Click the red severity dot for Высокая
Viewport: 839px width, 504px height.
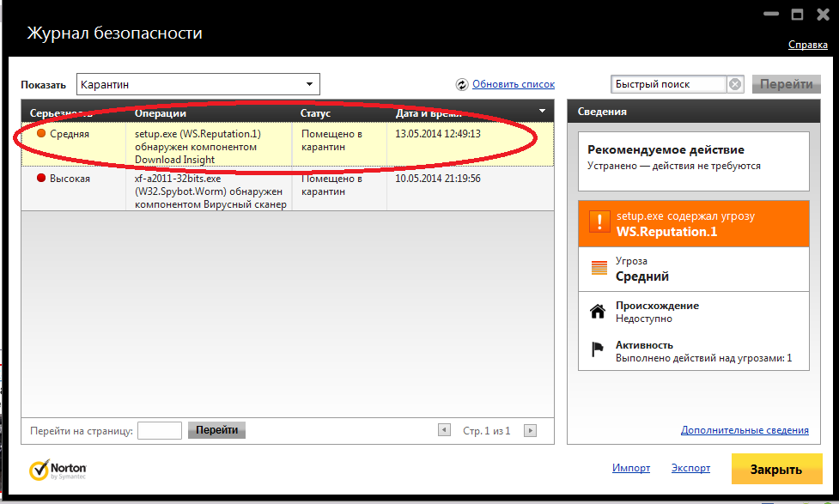pyautogui.click(x=40, y=178)
